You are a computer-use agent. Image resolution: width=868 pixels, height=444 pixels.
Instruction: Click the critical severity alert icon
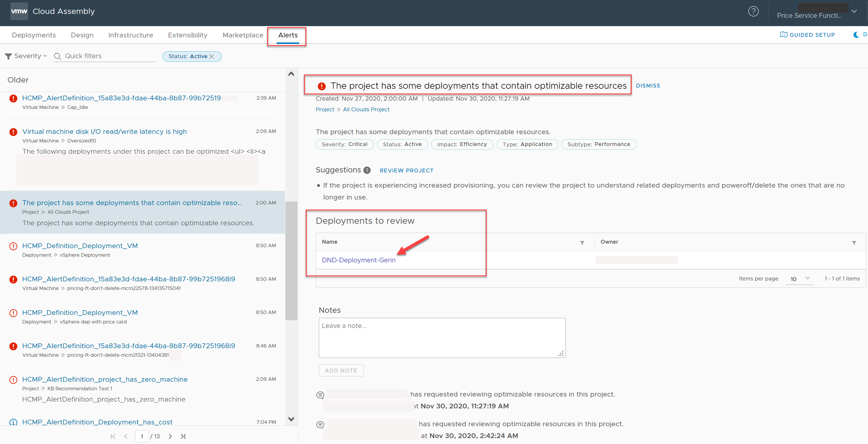(321, 86)
